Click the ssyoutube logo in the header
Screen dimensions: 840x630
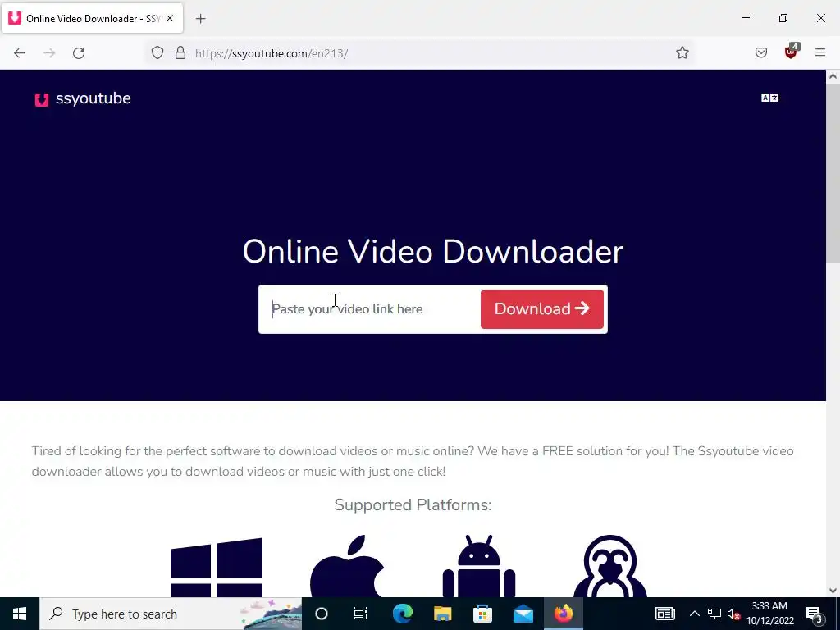[83, 99]
